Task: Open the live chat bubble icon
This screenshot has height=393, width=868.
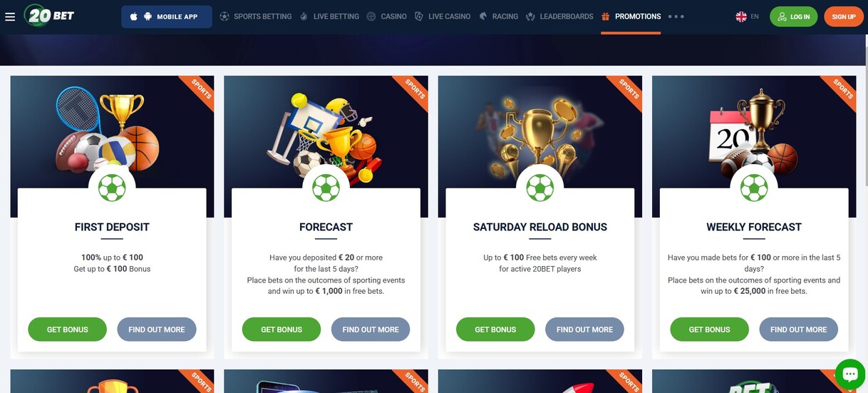Action: [x=849, y=374]
